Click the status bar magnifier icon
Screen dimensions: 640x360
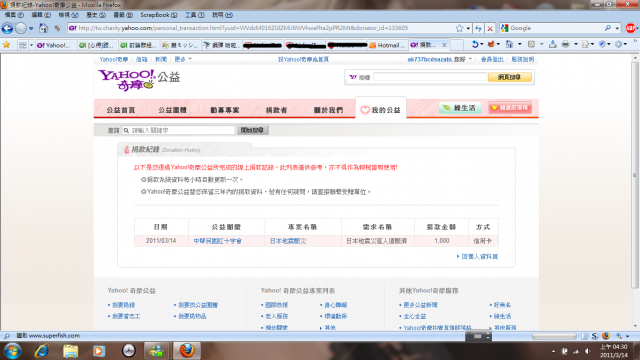7,336
